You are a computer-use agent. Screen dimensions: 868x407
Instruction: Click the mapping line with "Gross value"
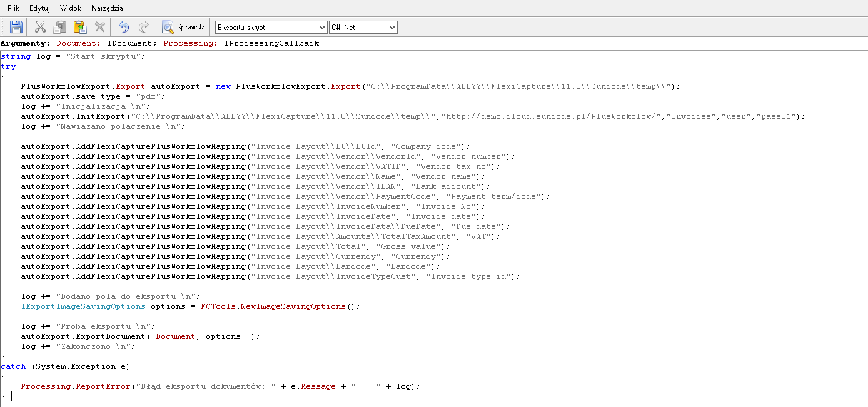[x=235, y=246]
